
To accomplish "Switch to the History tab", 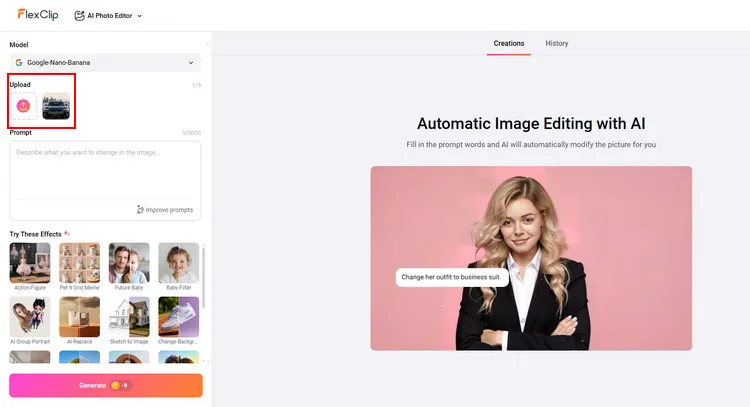I will coord(557,44).
